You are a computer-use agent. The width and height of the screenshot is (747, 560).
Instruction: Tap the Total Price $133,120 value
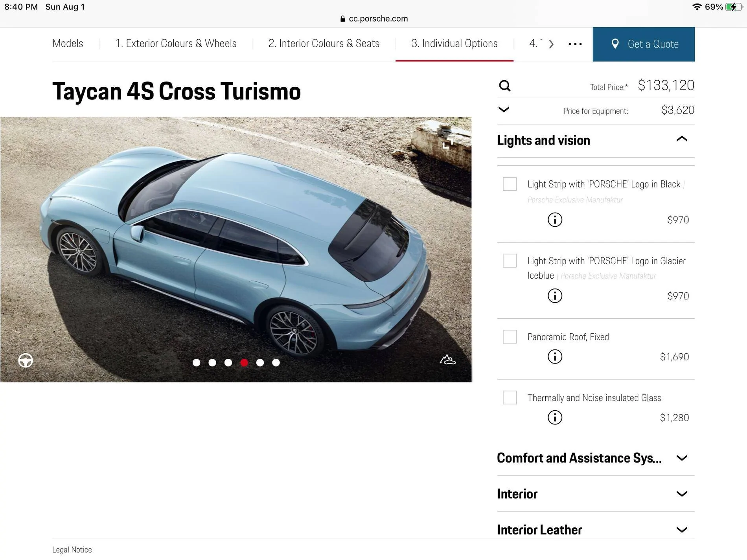point(666,85)
